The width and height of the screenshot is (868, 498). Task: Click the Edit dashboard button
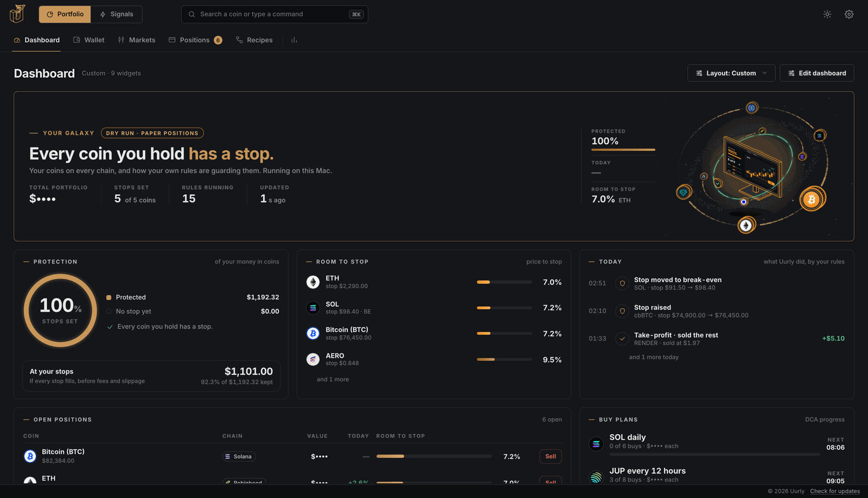click(x=817, y=73)
